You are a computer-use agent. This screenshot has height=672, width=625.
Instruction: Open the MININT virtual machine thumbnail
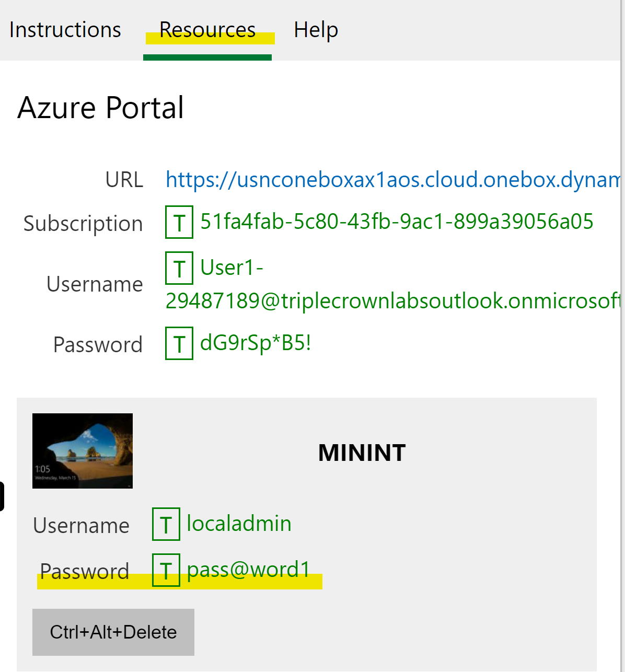point(83,451)
